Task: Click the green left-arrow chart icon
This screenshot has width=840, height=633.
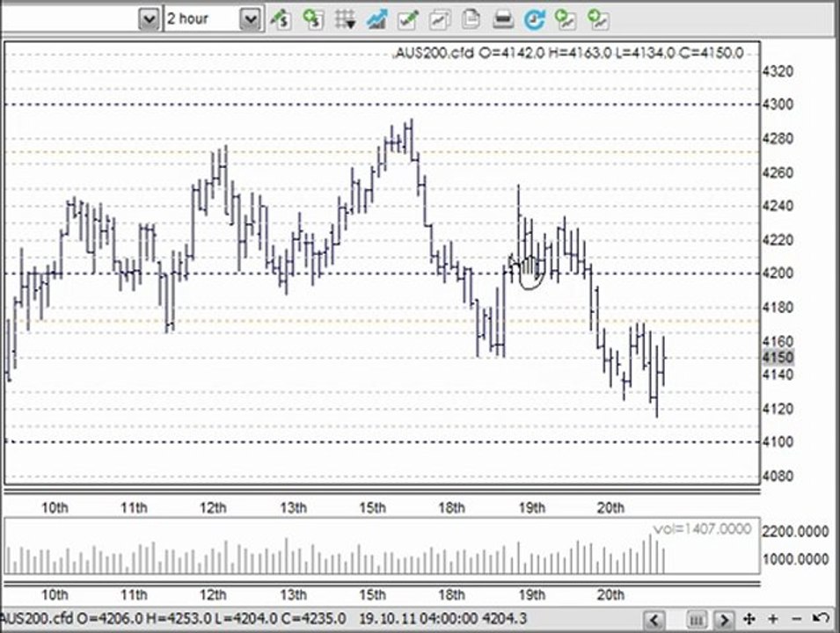Action: [566, 20]
